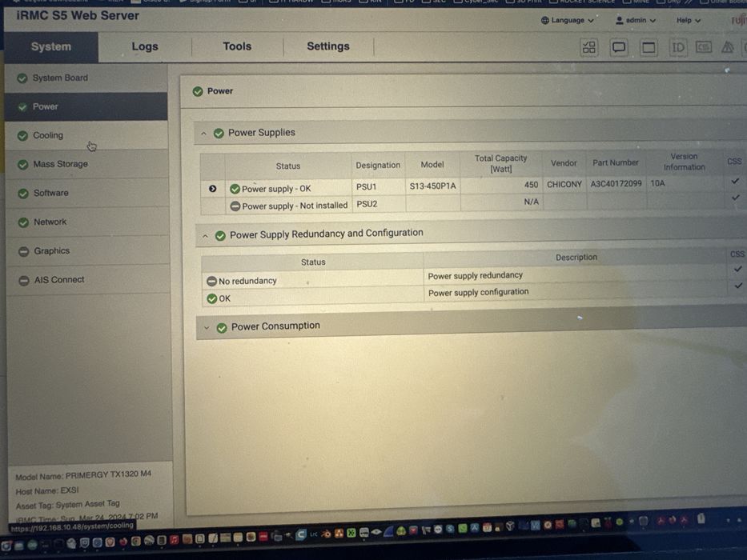Expand the Power Consumption section
This screenshot has height=560, width=747.
[x=207, y=328]
